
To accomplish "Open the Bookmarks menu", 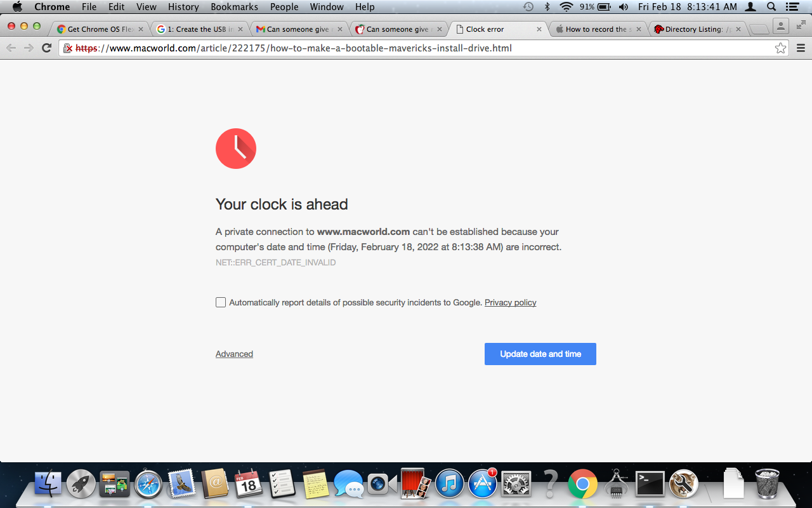I will click(x=235, y=7).
